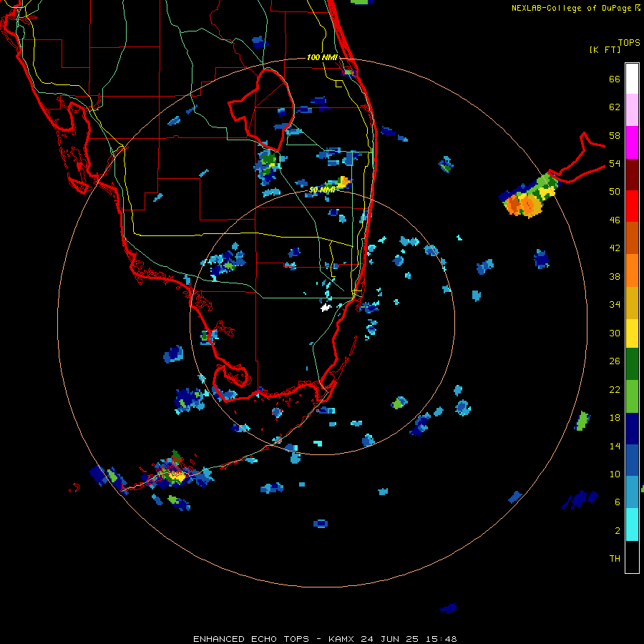This screenshot has height=644, width=644.
Task: Pick the dark orange legend swatch
Action: coord(632,238)
